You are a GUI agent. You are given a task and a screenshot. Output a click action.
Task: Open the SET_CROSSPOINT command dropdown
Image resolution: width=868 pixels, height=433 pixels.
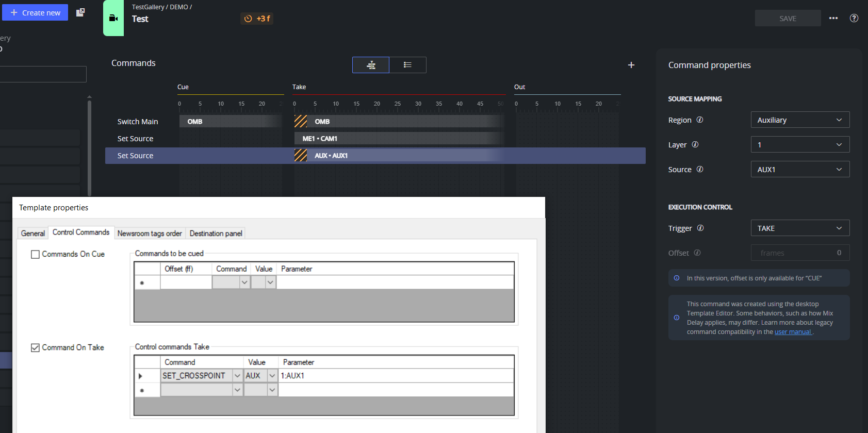[x=237, y=376]
